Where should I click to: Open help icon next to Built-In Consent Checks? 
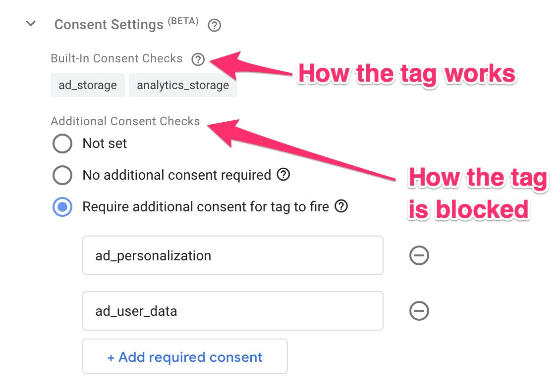(x=198, y=59)
